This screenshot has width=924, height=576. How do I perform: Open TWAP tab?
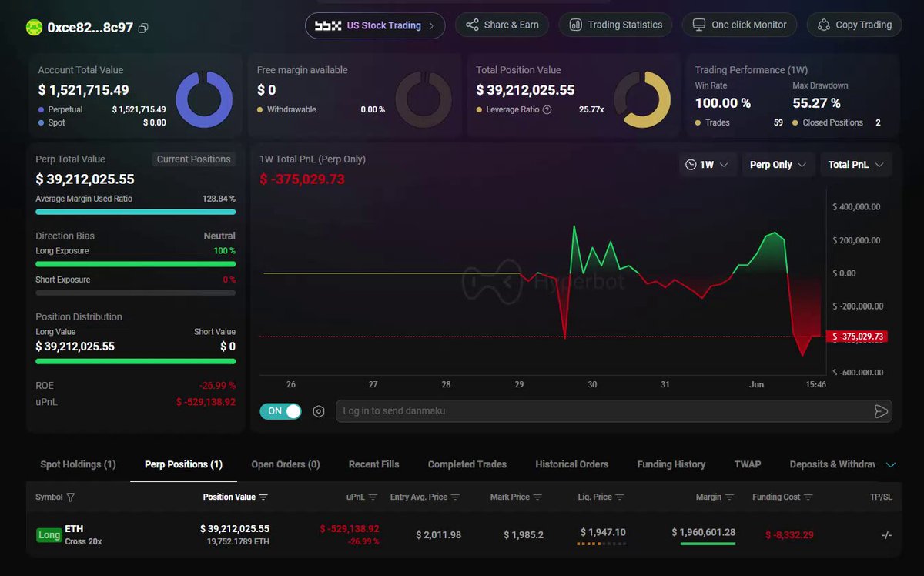(748, 464)
